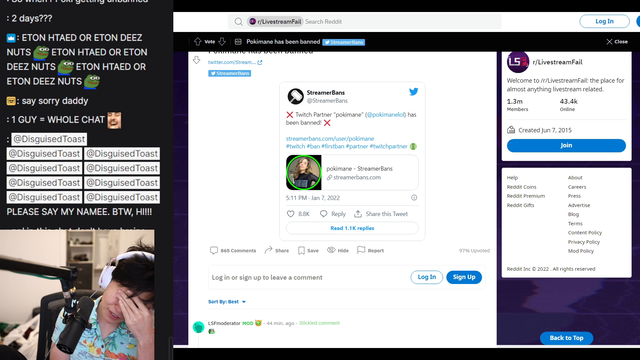This screenshot has width=640, height=360.
Task: Upvote the post in sticky header
Action: click(198, 42)
